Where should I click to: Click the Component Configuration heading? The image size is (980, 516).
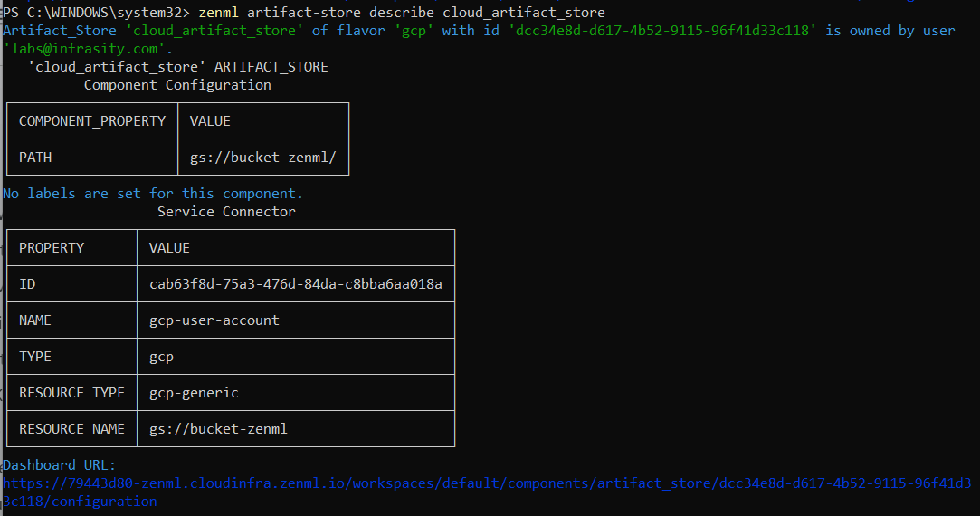tap(177, 85)
